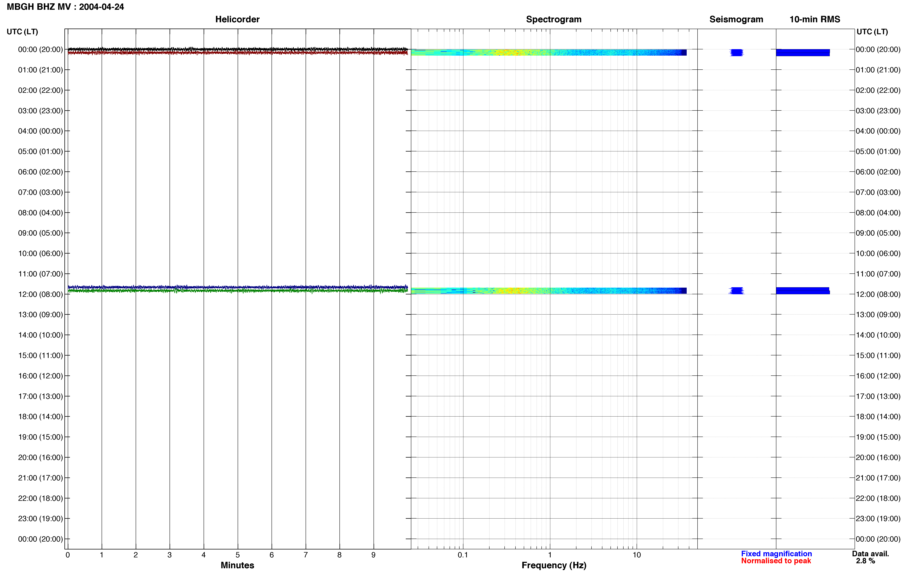Click the "06:00 (02:00)" label on the left axis
Image resolution: width=924 pixels, height=578 pixels.
(x=41, y=172)
